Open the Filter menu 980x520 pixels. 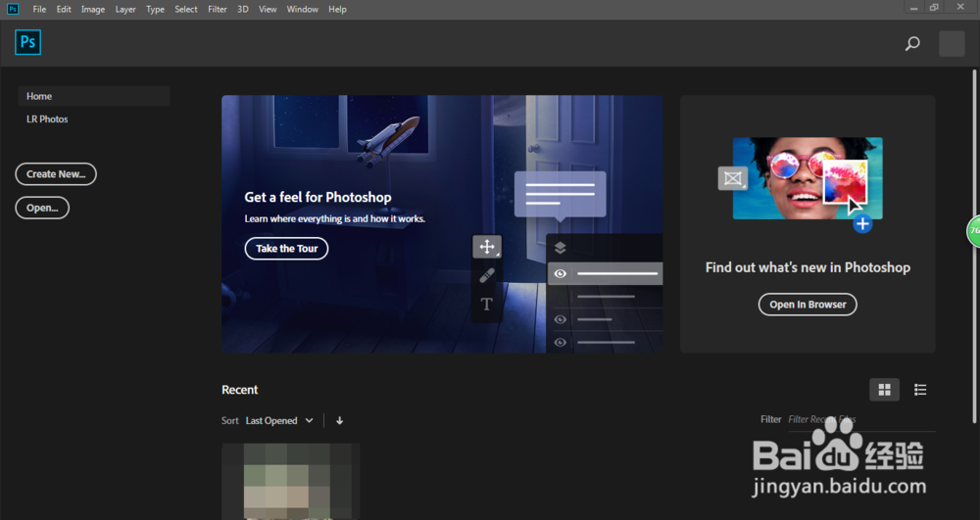pyautogui.click(x=218, y=10)
